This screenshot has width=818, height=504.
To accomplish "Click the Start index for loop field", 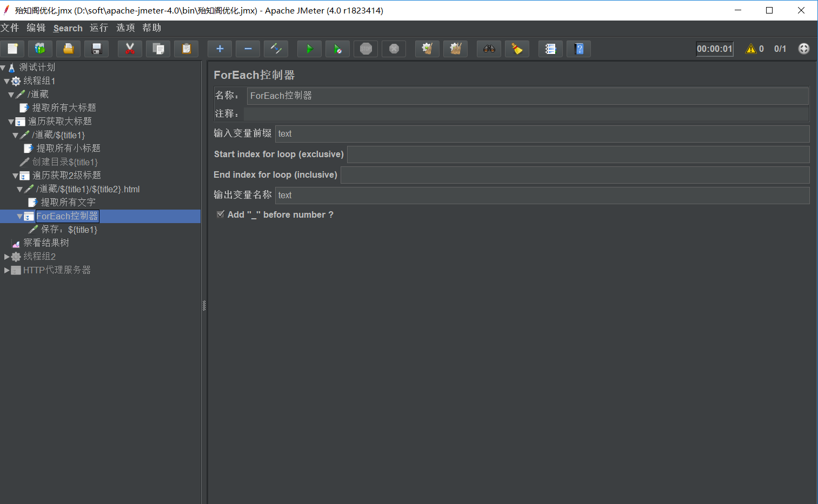I will coord(578,154).
